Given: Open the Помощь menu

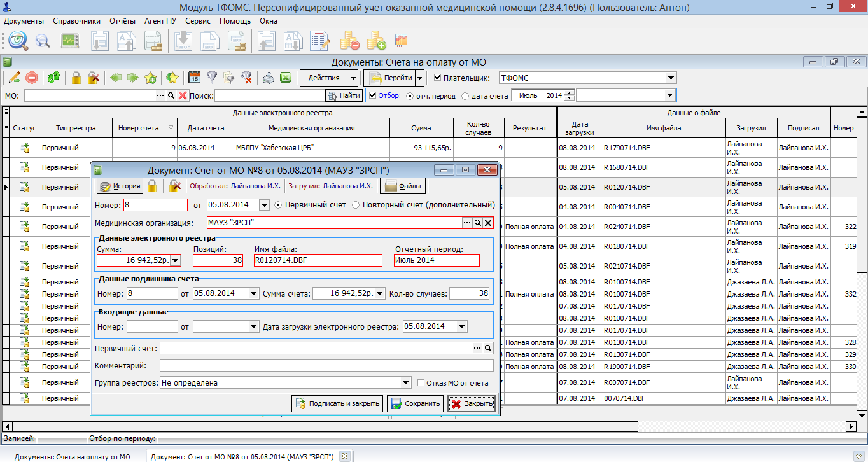Looking at the screenshot, I should (x=235, y=21).
